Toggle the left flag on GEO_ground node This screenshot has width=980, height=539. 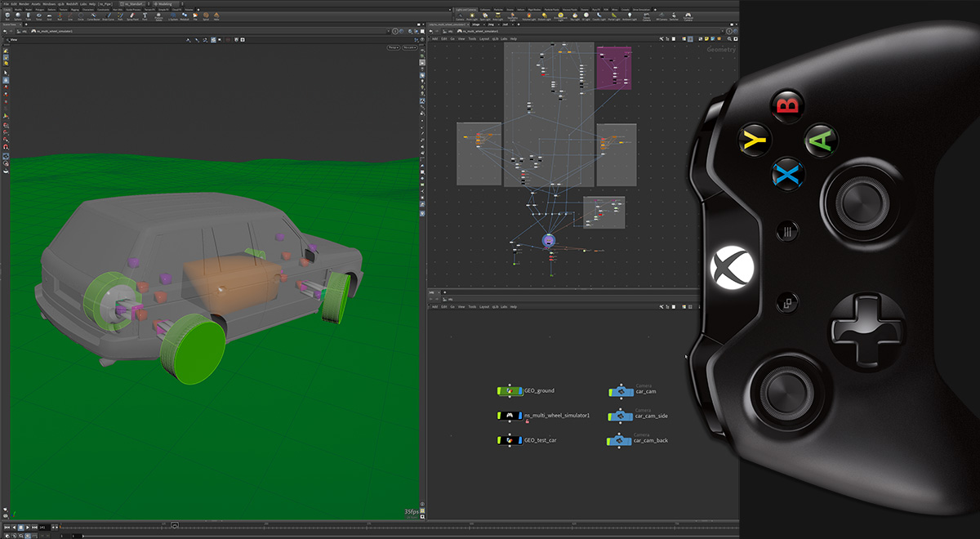(x=501, y=391)
